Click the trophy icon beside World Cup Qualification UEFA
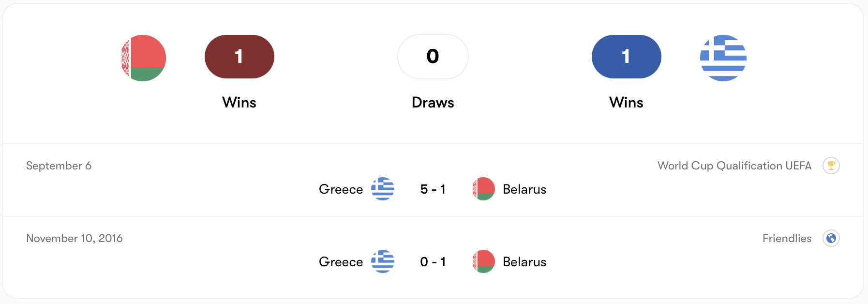Image resolution: width=868 pixels, height=304 pixels. click(831, 165)
